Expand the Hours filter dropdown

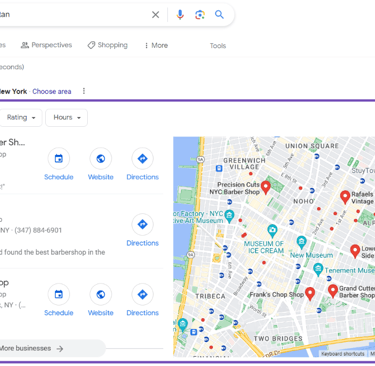coord(67,117)
